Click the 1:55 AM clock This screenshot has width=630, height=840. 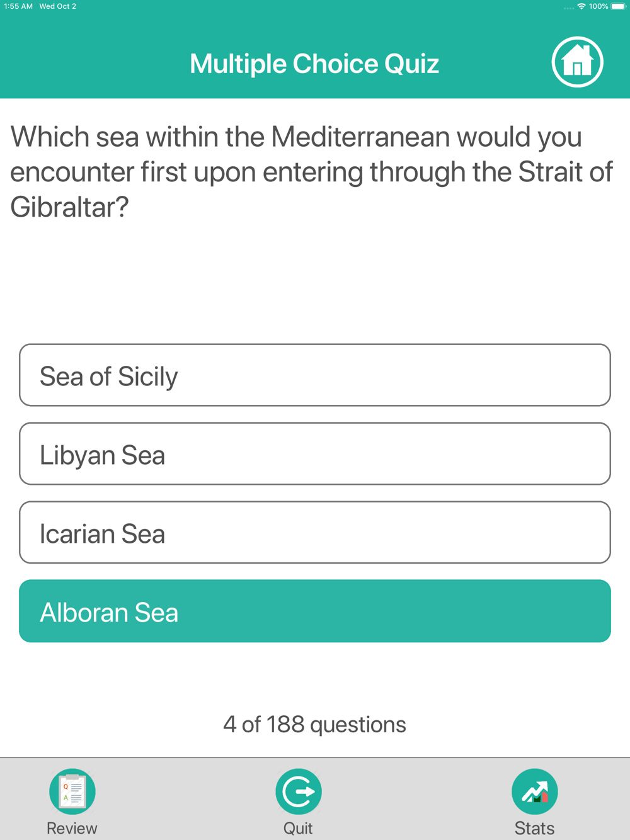(18, 6)
